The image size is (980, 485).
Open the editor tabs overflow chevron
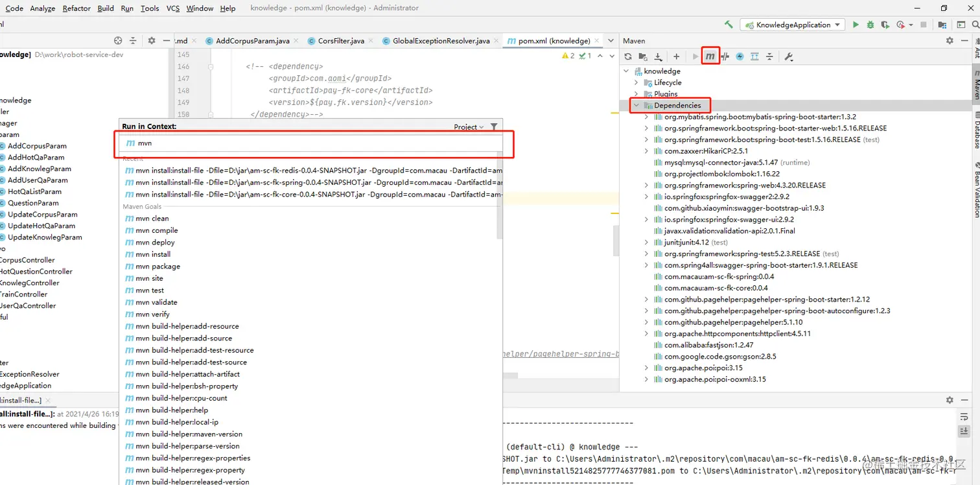point(610,41)
